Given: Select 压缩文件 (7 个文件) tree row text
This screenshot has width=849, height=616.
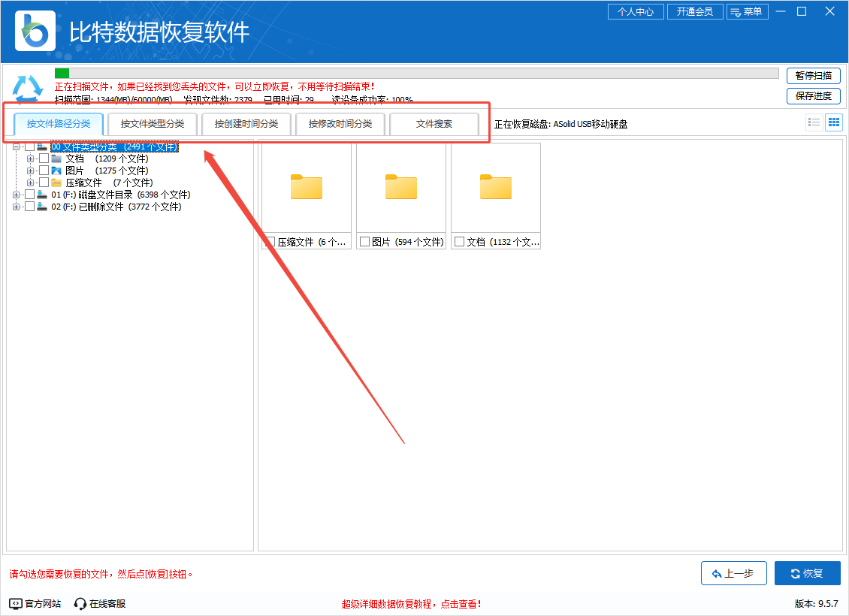Looking at the screenshot, I should pyautogui.click(x=110, y=183).
